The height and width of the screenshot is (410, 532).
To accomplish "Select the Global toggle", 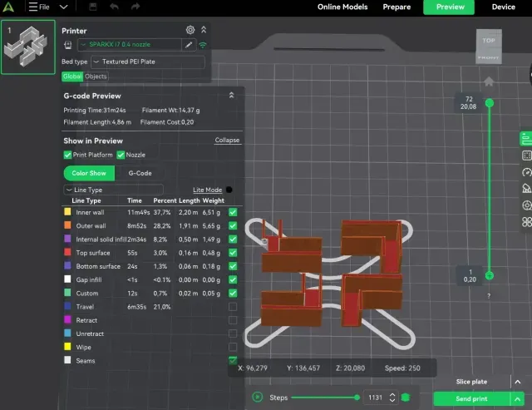I will coord(72,77).
